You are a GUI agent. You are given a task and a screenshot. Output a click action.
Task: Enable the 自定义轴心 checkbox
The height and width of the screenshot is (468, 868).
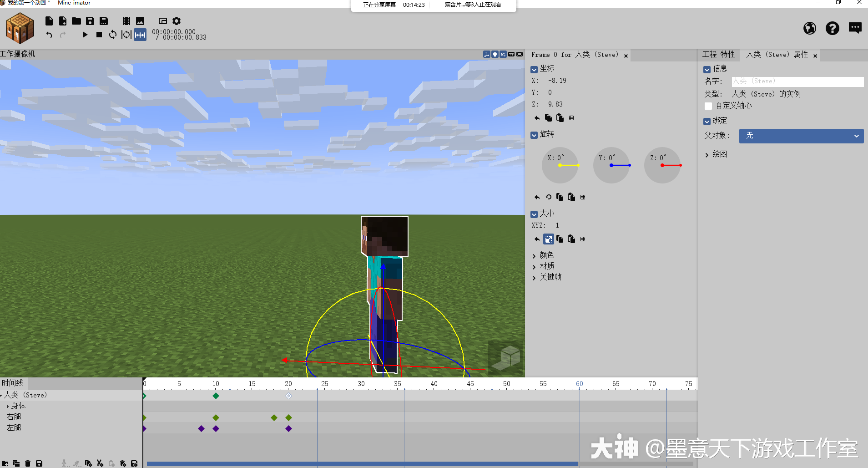click(x=708, y=106)
